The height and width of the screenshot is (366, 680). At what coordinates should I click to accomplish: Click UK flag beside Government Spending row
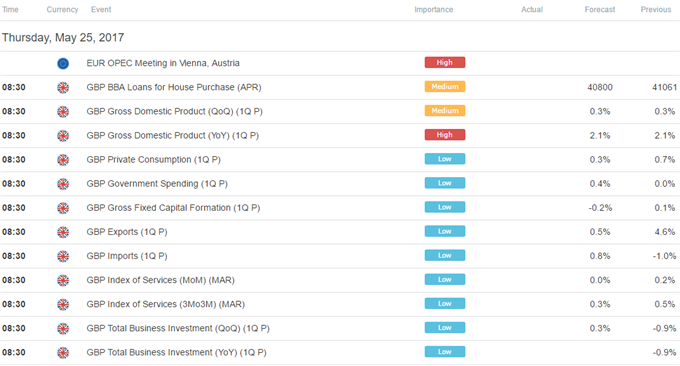[x=63, y=184]
